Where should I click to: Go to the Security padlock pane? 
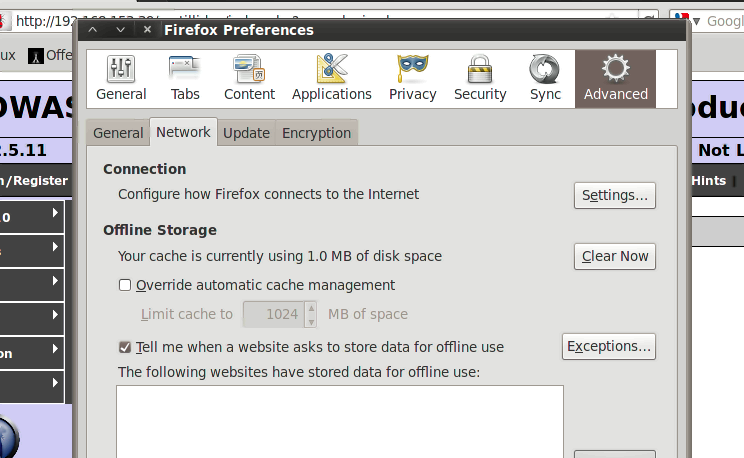tap(480, 78)
